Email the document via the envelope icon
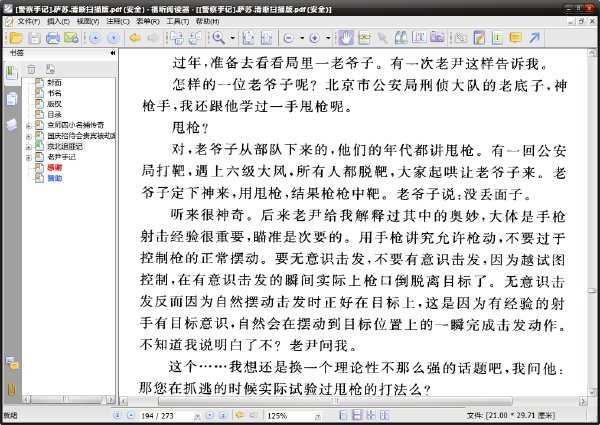Screen dimensions: 600x425 click(x=71, y=38)
